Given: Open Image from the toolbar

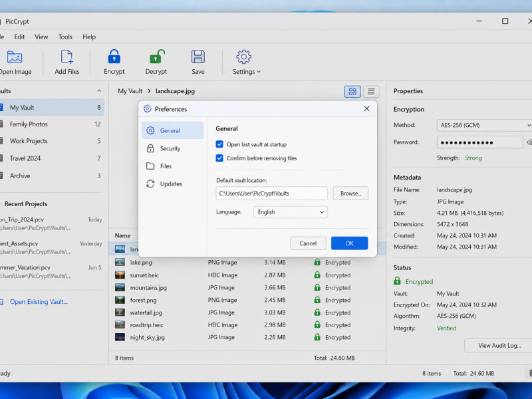Looking at the screenshot, I should [15, 63].
